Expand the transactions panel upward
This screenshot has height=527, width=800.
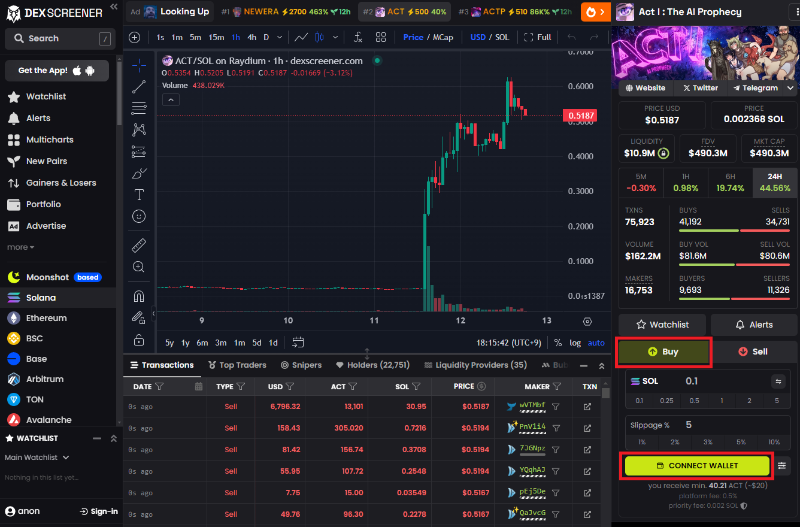pyautogui.click(x=602, y=366)
